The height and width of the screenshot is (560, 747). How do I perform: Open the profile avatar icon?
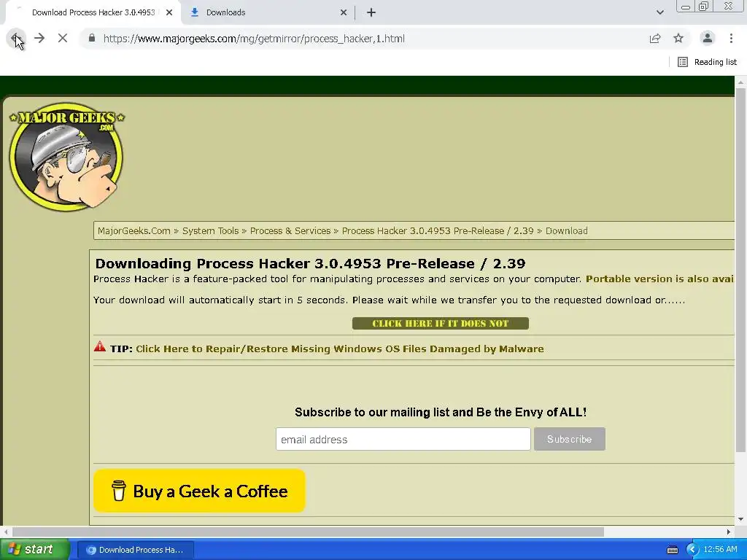708,38
